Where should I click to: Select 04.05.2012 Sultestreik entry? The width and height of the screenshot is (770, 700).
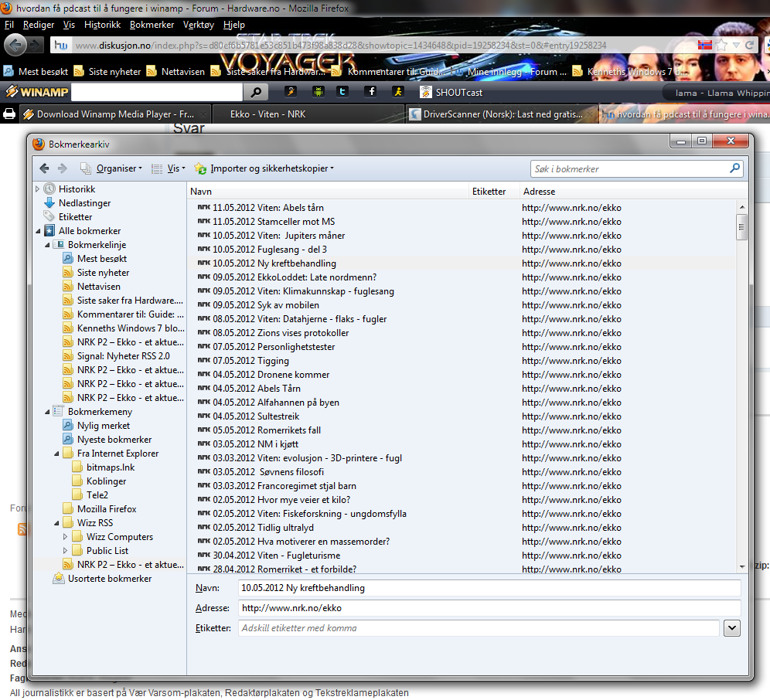462,416
